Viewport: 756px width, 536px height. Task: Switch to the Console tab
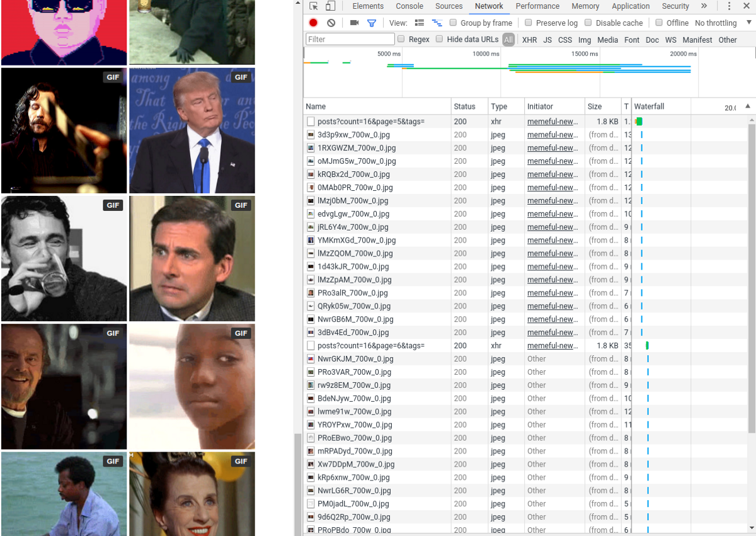pos(409,6)
